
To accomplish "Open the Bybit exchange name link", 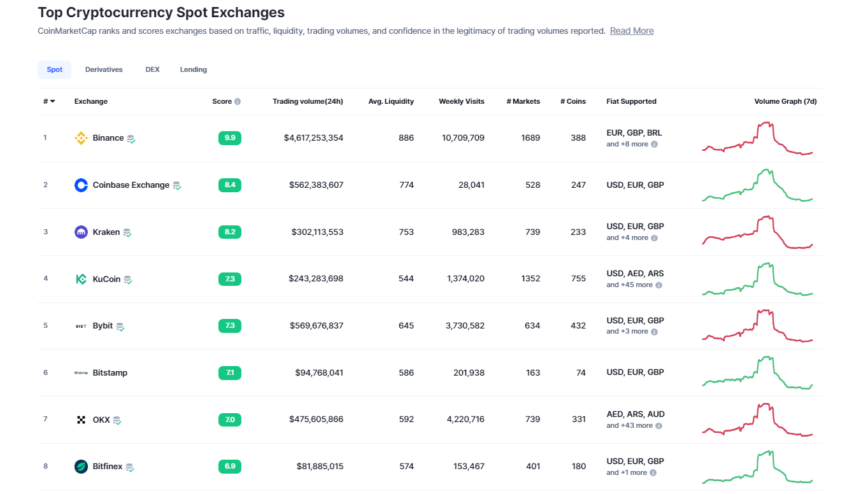I will (x=103, y=326).
